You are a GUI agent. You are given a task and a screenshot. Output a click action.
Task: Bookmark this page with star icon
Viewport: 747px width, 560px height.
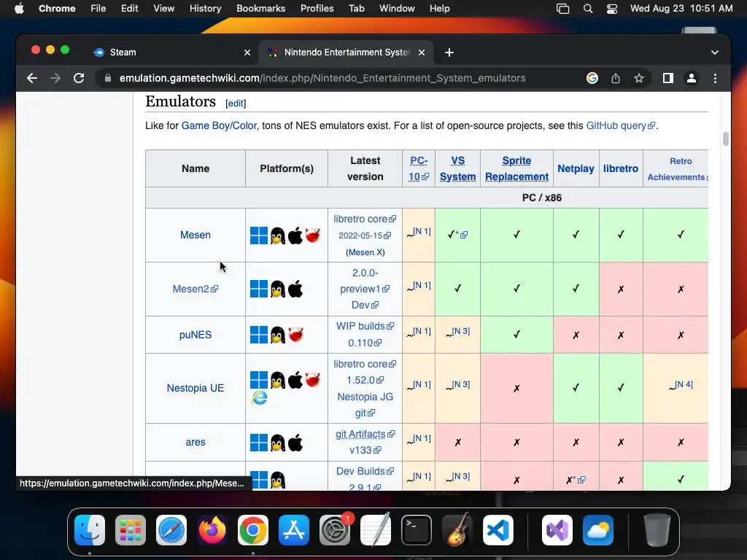pyautogui.click(x=639, y=78)
